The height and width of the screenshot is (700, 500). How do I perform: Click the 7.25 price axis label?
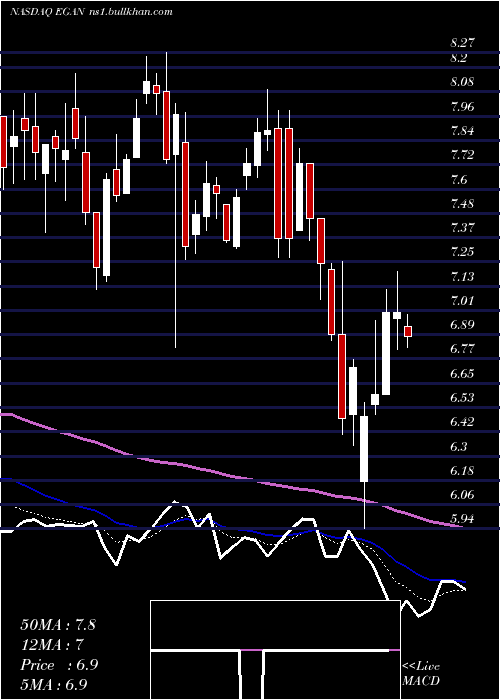(x=462, y=252)
